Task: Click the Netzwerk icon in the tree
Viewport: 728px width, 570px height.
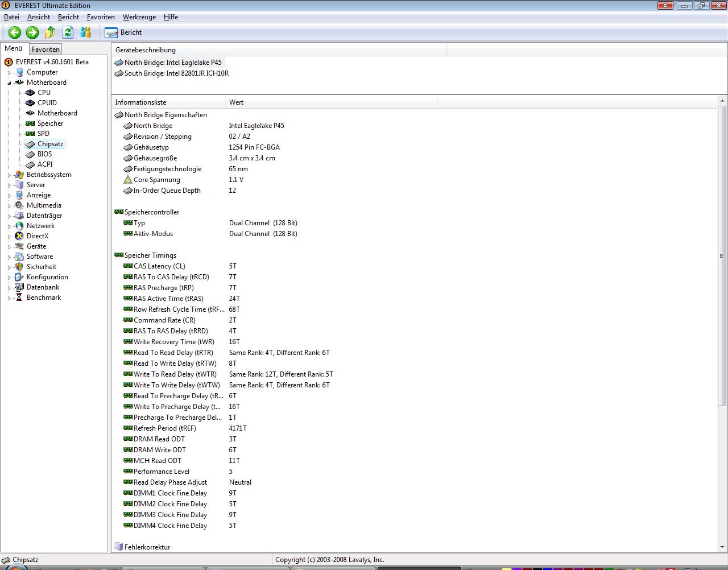Action: coord(19,226)
